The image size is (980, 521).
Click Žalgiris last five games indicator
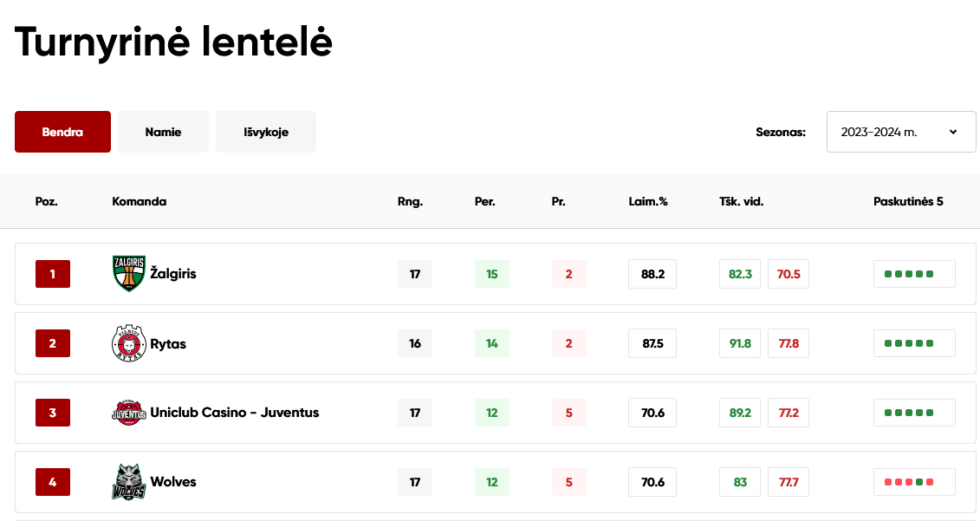pyautogui.click(x=914, y=274)
